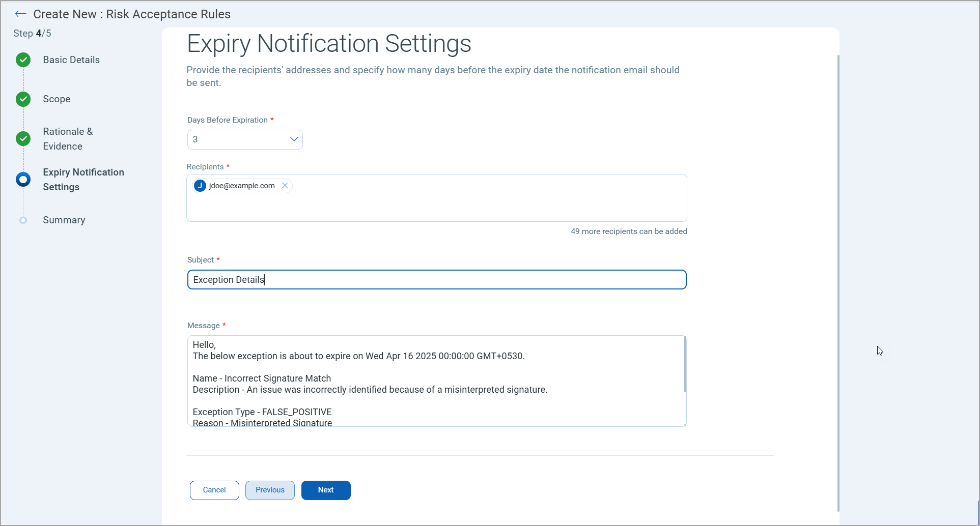Click the Scope step checkmark icon

click(23, 99)
